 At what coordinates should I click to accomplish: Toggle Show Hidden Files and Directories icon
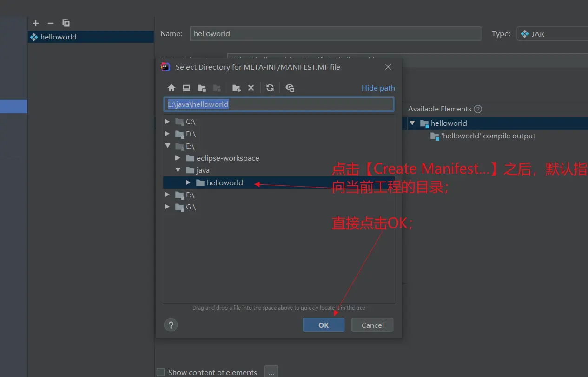click(290, 88)
